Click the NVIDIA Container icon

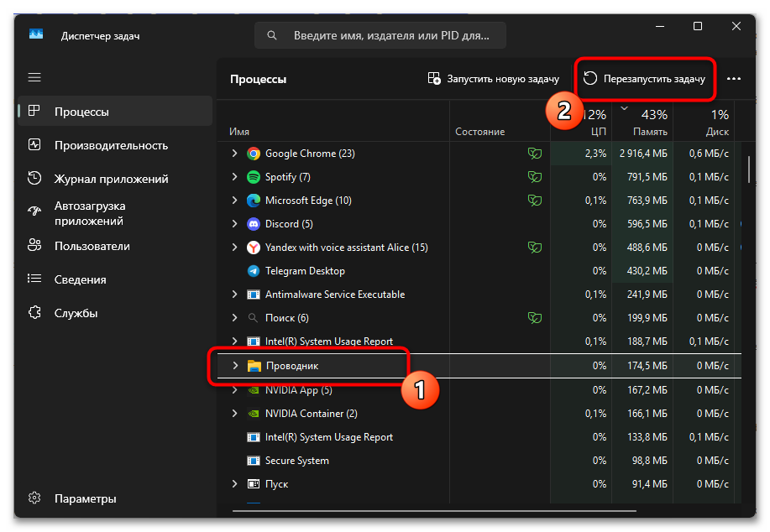pos(254,414)
